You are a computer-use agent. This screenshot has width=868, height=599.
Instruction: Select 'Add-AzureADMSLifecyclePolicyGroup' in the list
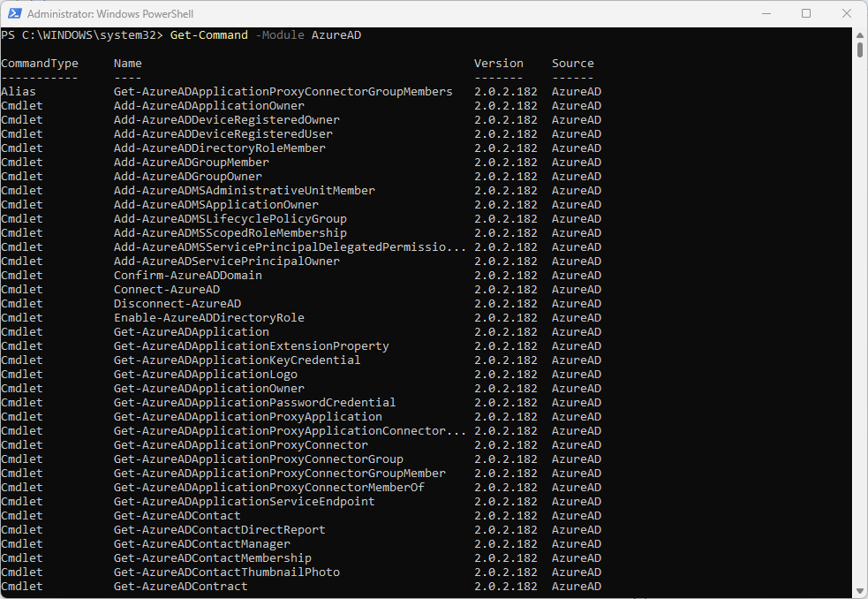[230, 219]
